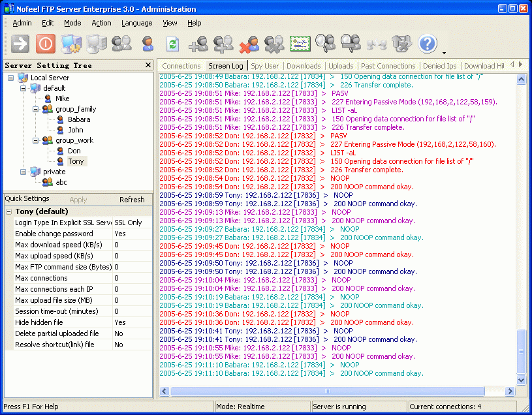Close the Server Setting Tree panel
This screenshot has width=532, height=415.
click(148, 65)
